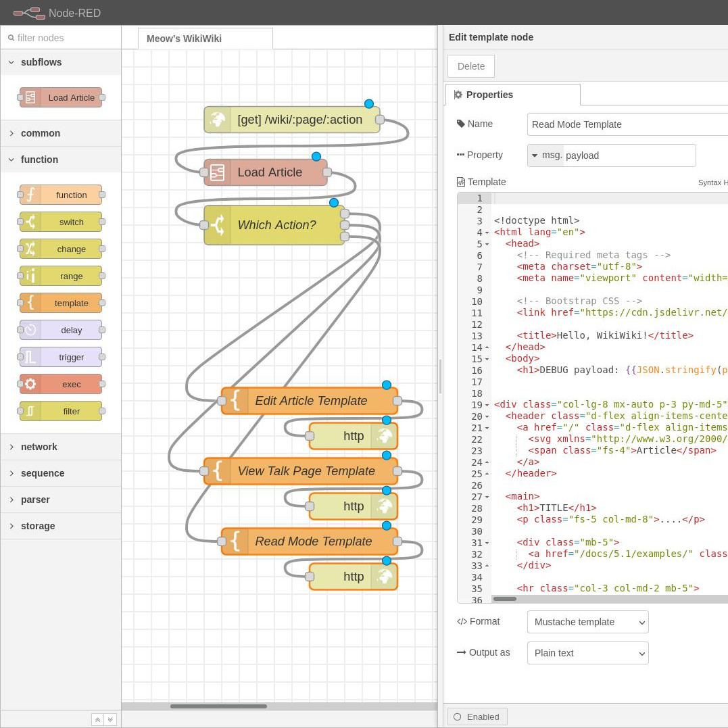Click the output port of Load Article node
Screen dimensions: 728x728
pyautogui.click(x=327, y=172)
